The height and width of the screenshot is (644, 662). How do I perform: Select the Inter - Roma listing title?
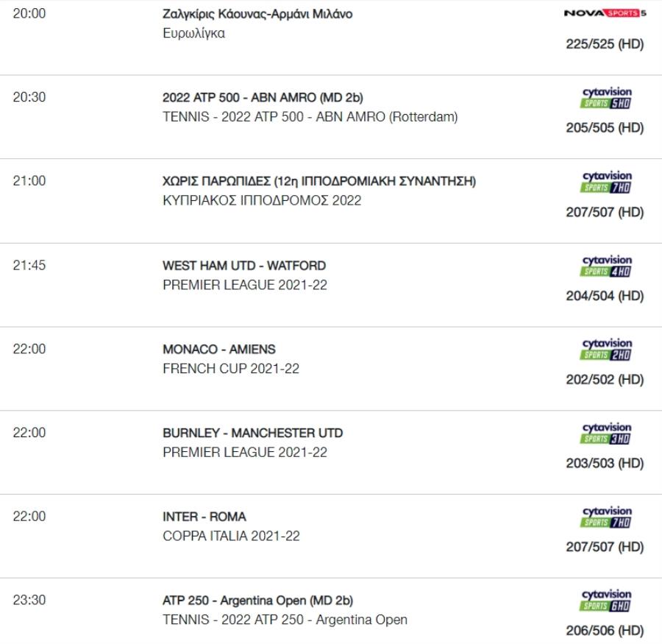tap(204, 517)
